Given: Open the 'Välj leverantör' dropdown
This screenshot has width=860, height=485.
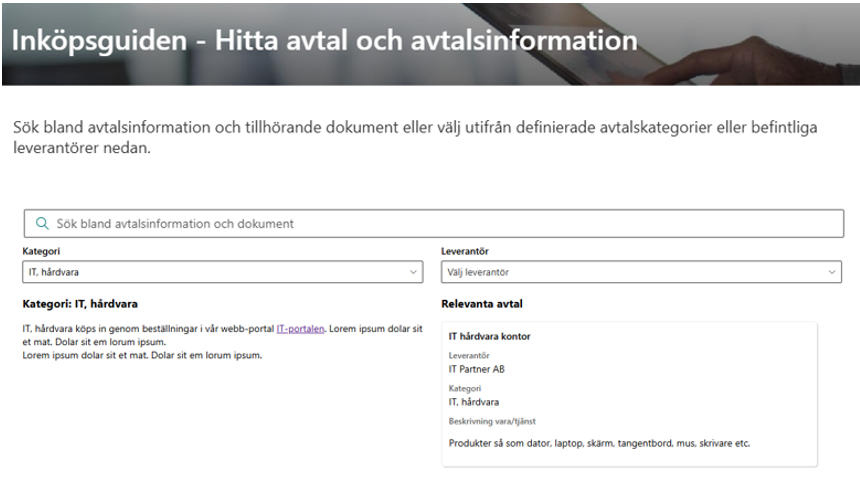Looking at the screenshot, I should pos(641,272).
